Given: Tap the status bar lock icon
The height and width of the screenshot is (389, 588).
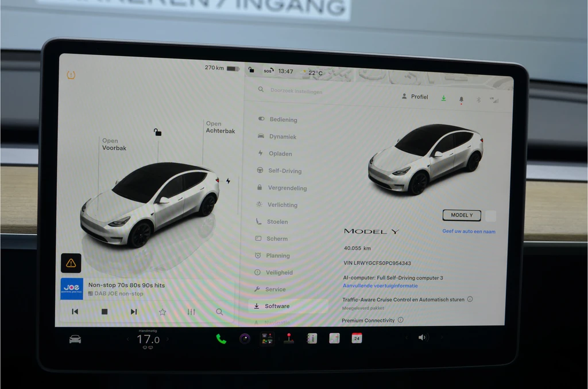Looking at the screenshot, I should pos(252,69).
